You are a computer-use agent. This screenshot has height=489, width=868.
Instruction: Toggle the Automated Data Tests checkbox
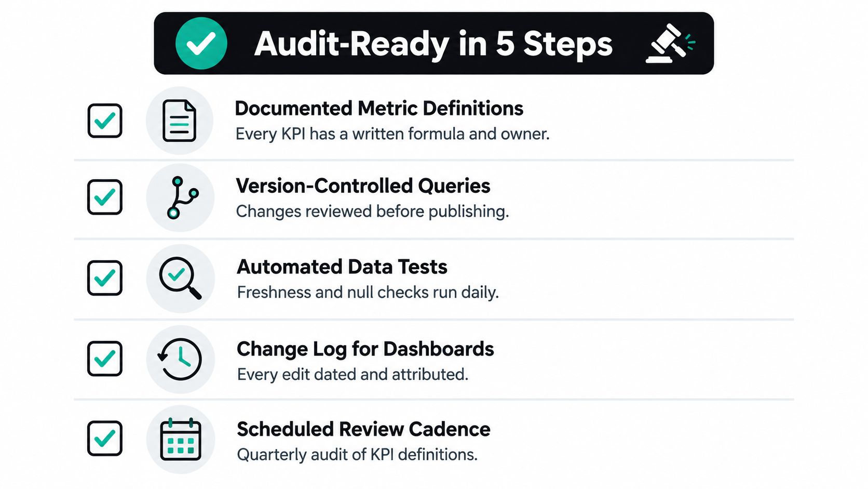point(105,278)
